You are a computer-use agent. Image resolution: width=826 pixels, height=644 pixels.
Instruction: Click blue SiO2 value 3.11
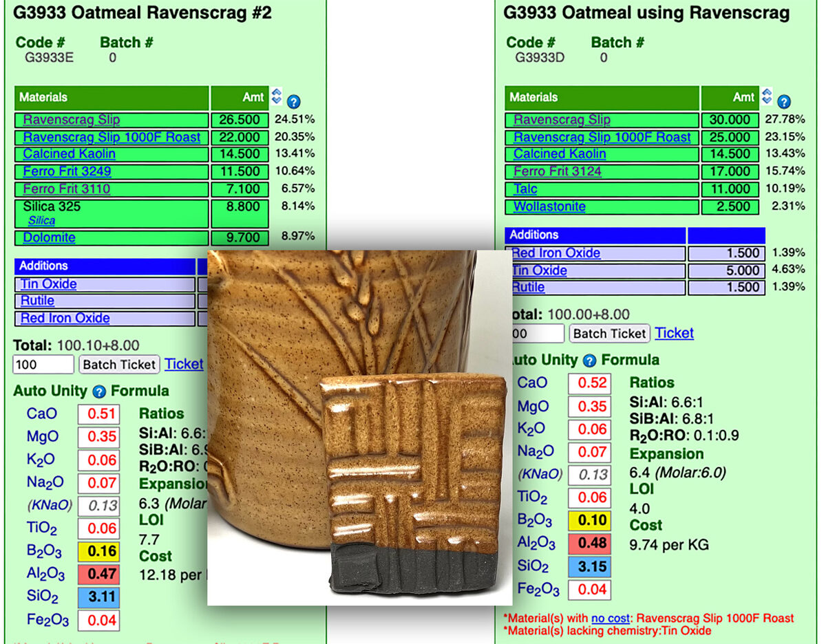tap(98, 597)
